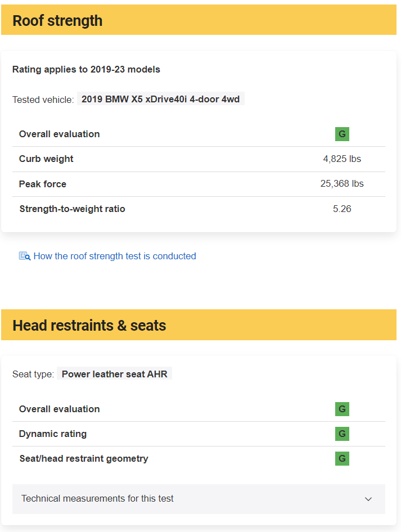Click the 4,825 lbs curb weight value
The width and height of the screenshot is (401, 532).
pyautogui.click(x=342, y=159)
